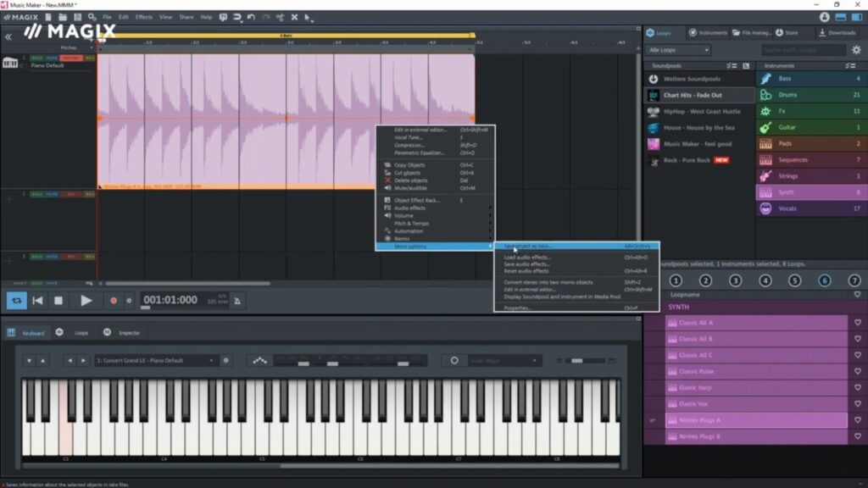Image resolution: width=868 pixels, height=488 pixels.
Task: Click the arpeggiator dots icon in the keyboard panel
Action: click(x=259, y=361)
